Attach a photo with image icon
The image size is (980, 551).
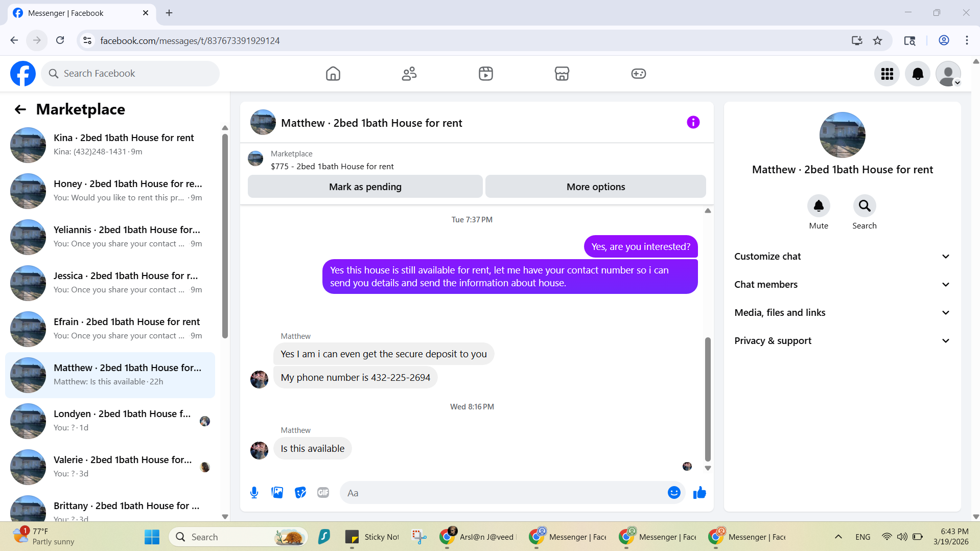(277, 493)
